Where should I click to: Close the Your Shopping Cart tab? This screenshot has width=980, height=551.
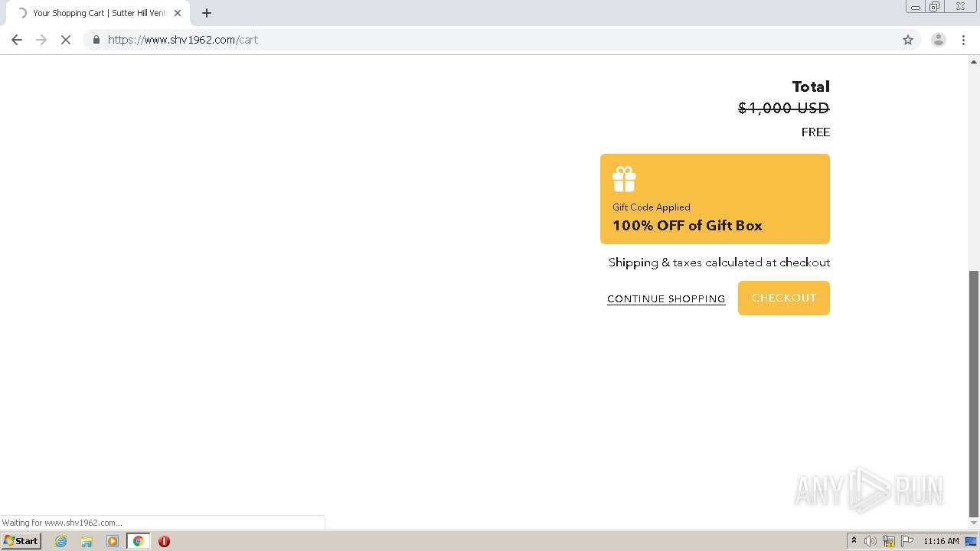[x=178, y=13]
